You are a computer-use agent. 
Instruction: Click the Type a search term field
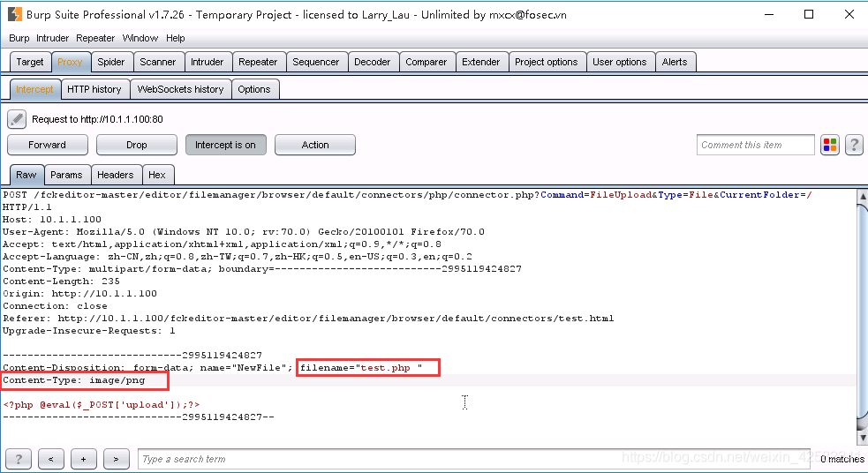click(474, 459)
